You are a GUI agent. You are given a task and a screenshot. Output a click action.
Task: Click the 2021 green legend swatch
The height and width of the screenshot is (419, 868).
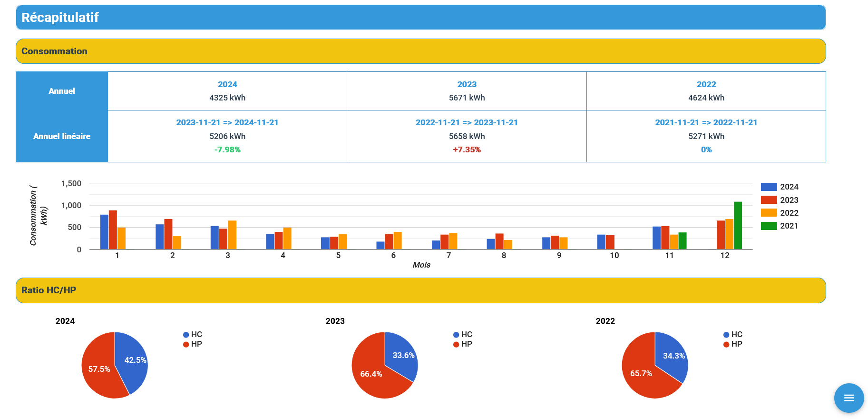tap(769, 226)
